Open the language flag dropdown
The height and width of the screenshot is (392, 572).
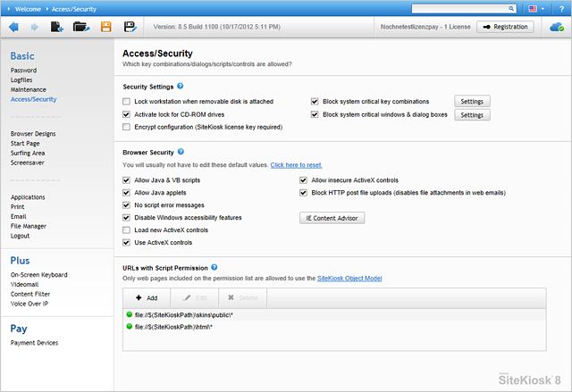537,8
